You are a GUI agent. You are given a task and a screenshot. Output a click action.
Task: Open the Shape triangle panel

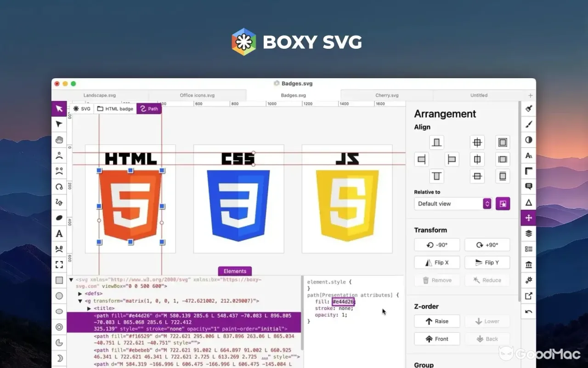[x=529, y=202]
